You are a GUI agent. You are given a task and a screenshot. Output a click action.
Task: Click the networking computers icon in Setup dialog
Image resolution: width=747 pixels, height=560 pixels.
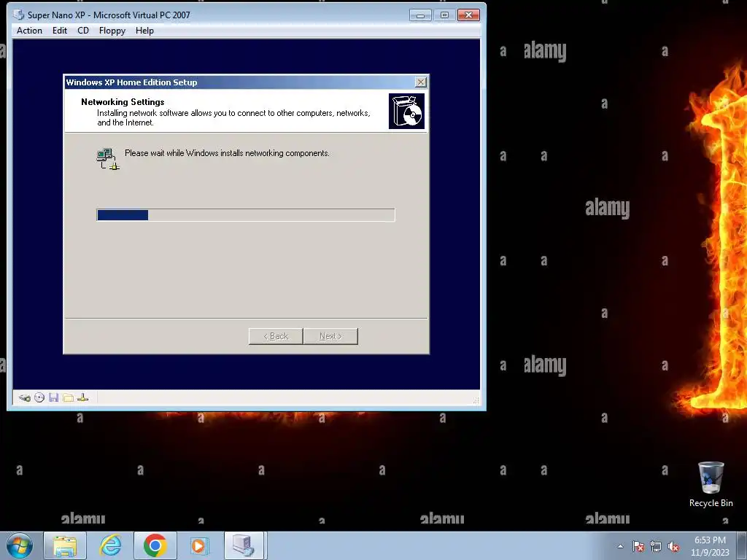tap(108, 159)
